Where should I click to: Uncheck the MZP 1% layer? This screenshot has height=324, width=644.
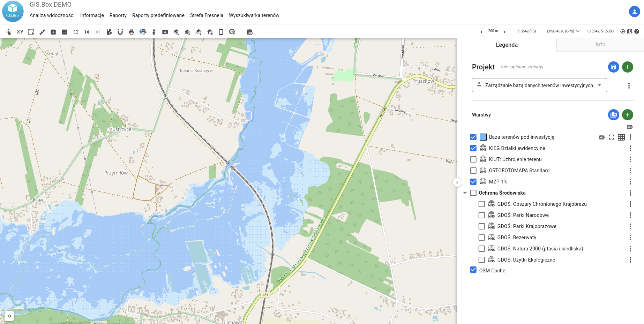(x=473, y=182)
